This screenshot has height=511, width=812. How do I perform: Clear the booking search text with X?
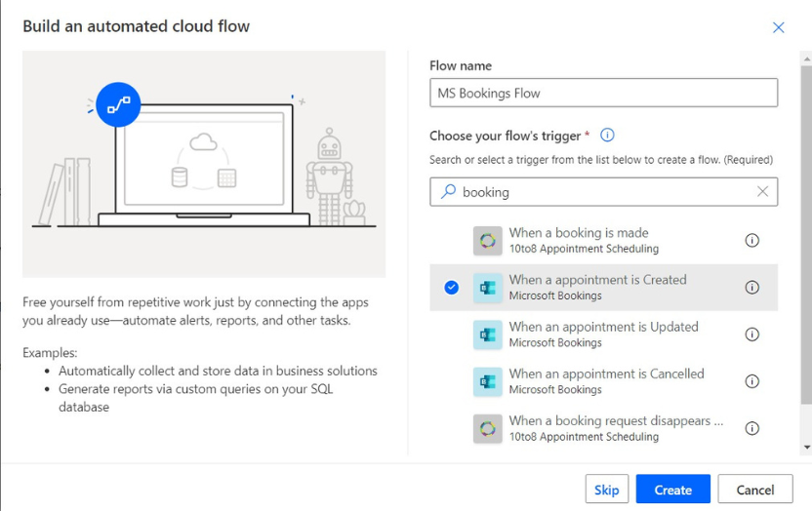click(762, 191)
